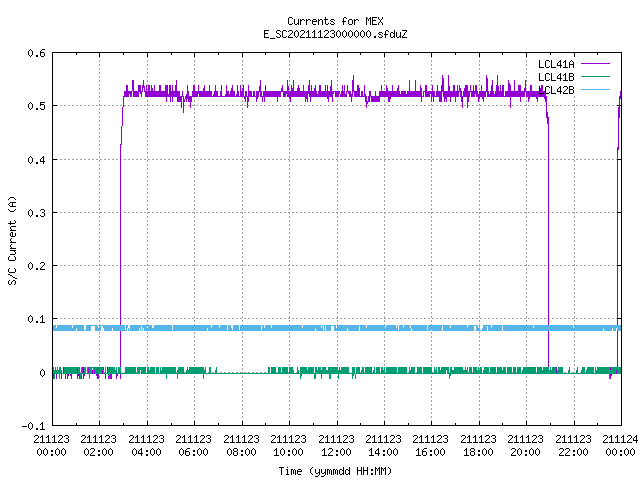Click the 0 y-axis tick label
Screen dimensions: 640x480
(42, 373)
